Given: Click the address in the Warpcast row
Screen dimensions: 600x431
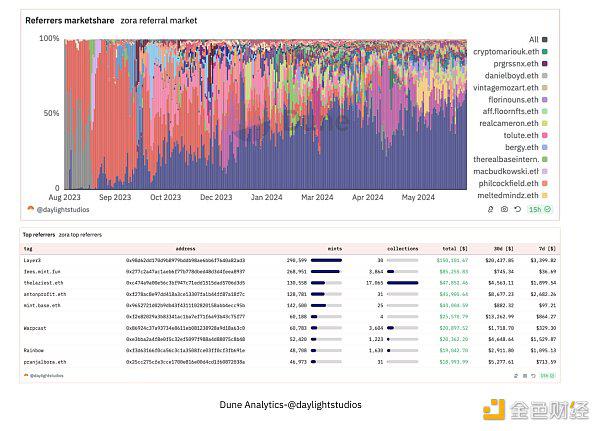Looking at the screenshot, I should tap(186, 328).
